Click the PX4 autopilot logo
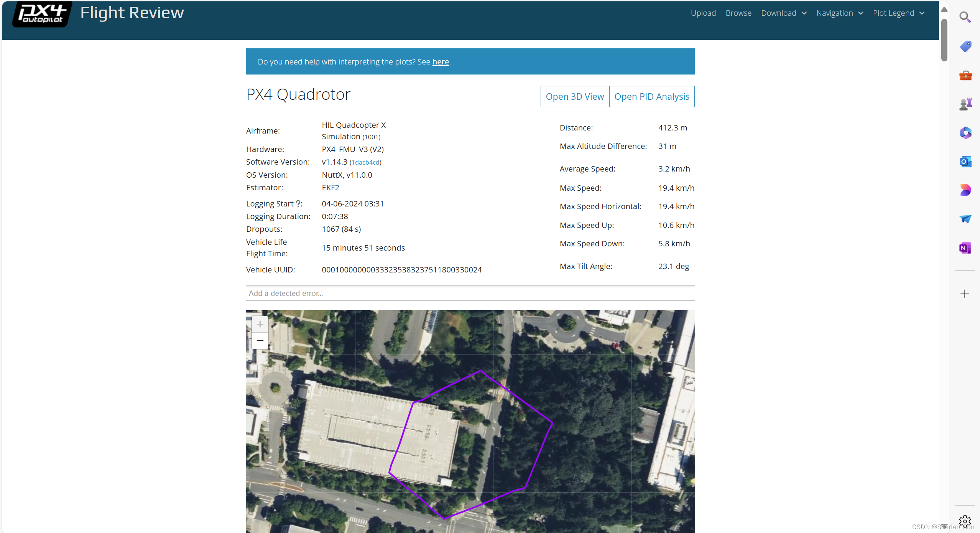 click(x=42, y=14)
